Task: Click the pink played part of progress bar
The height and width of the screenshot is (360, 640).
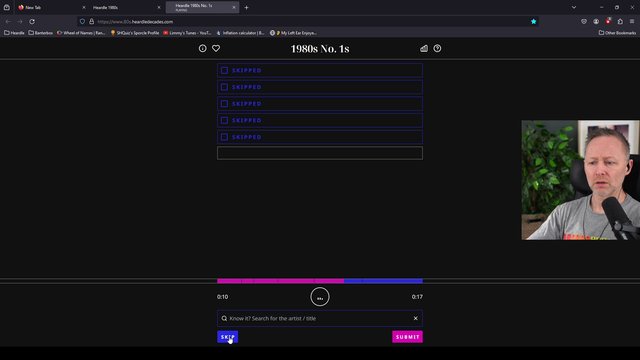Action: (x=280, y=281)
